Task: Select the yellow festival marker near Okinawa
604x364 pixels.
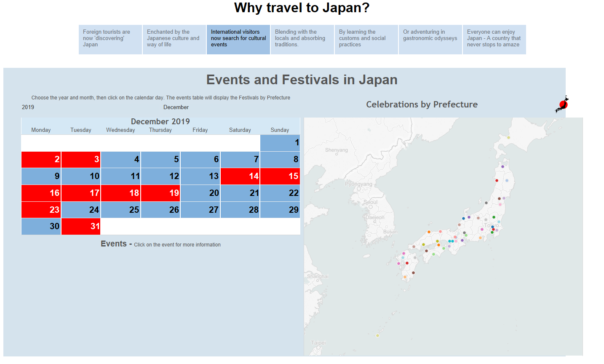Action: click(377, 335)
